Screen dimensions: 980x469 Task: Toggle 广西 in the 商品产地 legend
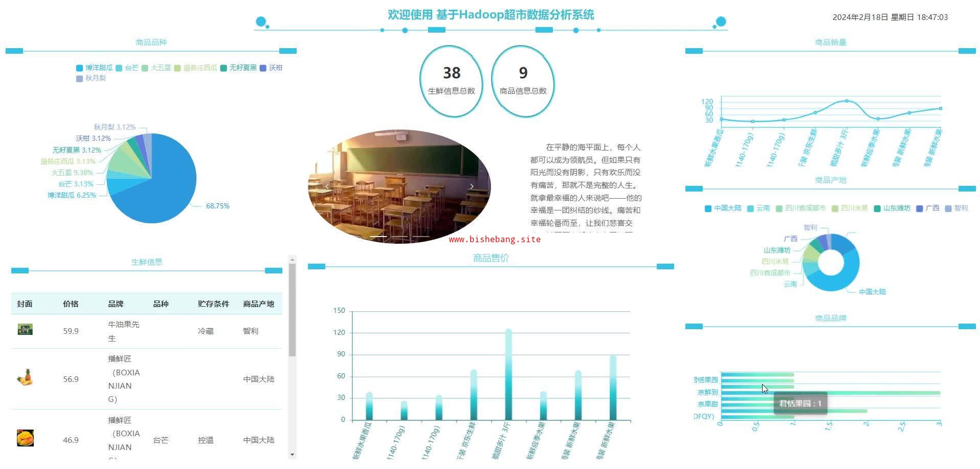[x=928, y=208]
